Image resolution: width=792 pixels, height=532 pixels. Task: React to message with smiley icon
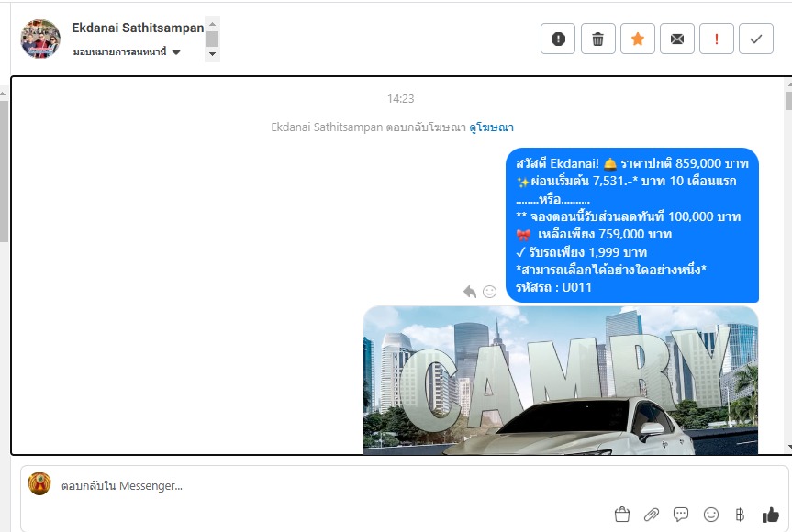pos(489,292)
